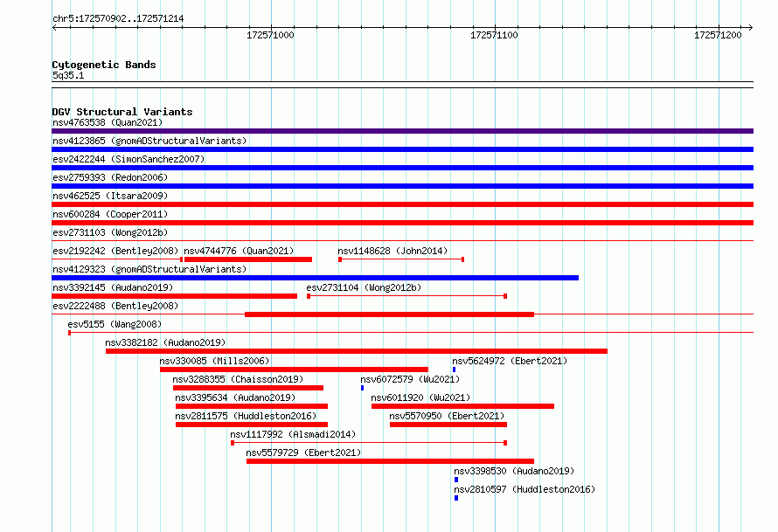Open the nsv4744776 (Quan2021) variant label
778x532 pixels.
(x=239, y=251)
